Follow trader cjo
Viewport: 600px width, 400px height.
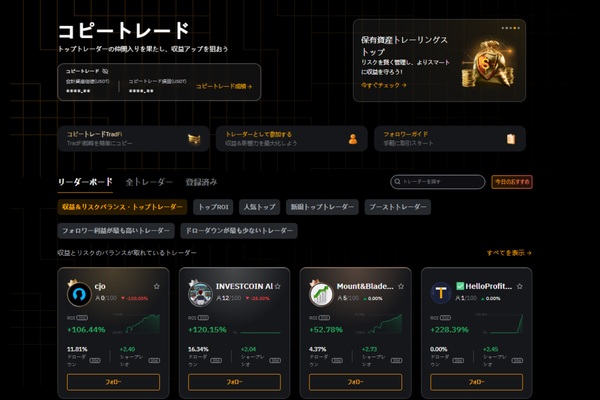[x=113, y=382]
